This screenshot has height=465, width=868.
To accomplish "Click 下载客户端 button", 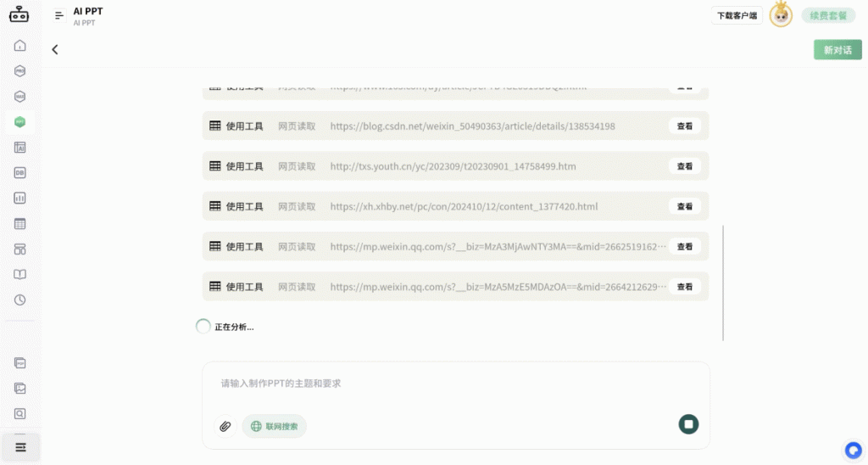I will (737, 15).
